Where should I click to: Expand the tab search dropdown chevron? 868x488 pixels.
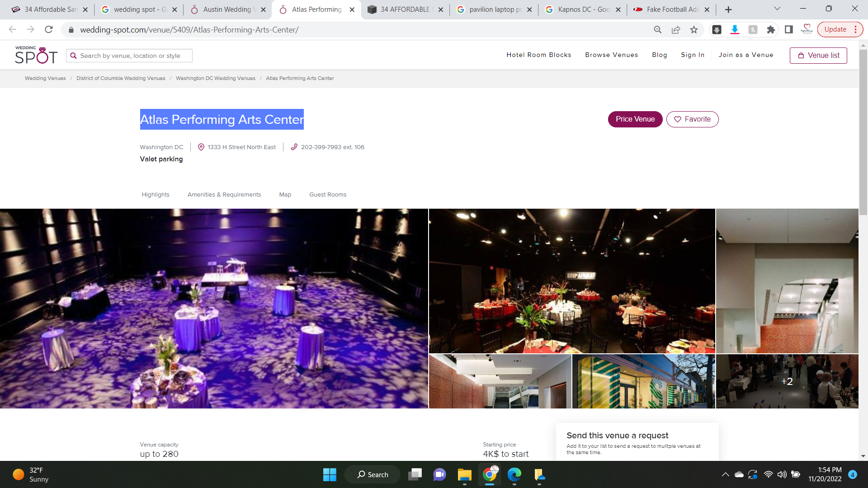(777, 9)
